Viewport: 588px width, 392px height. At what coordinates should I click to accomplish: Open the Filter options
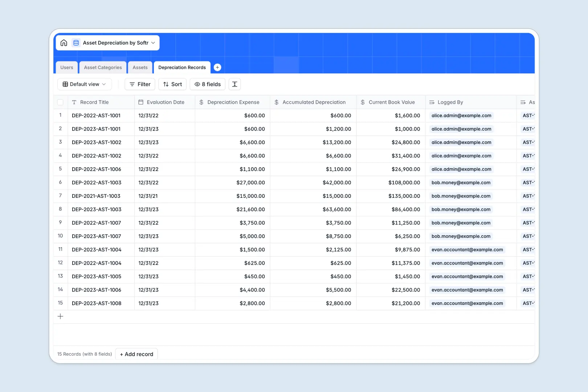140,84
